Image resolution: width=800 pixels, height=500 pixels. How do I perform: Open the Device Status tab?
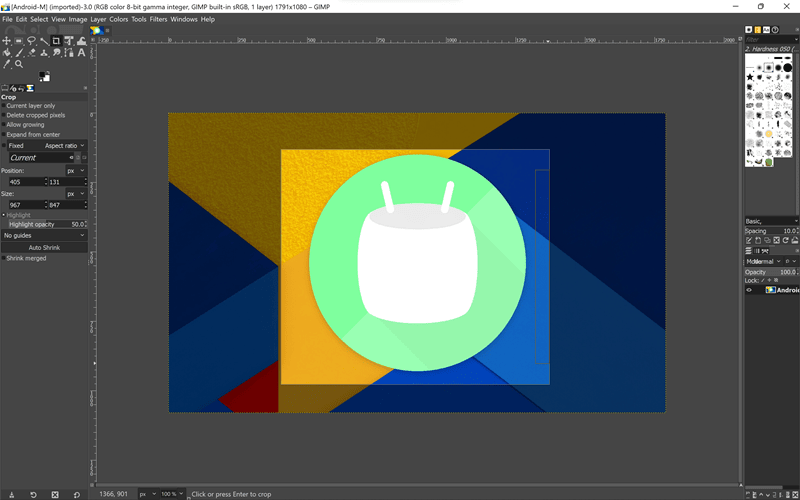13,88
